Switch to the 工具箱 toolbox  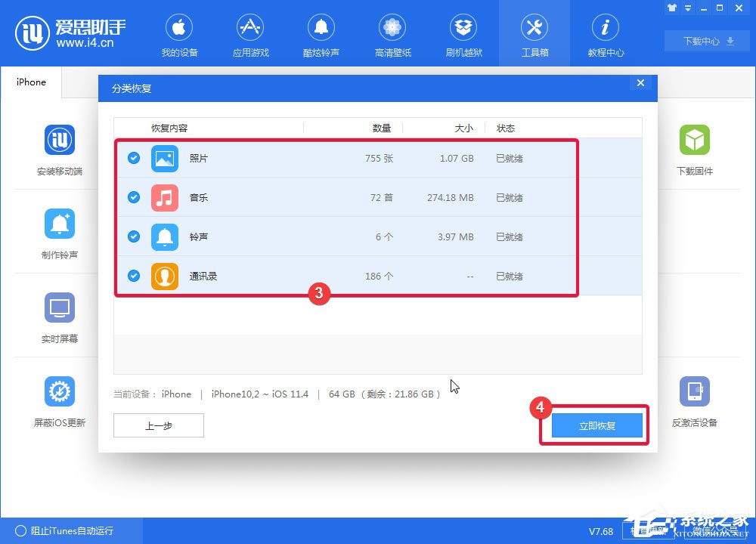click(x=534, y=34)
